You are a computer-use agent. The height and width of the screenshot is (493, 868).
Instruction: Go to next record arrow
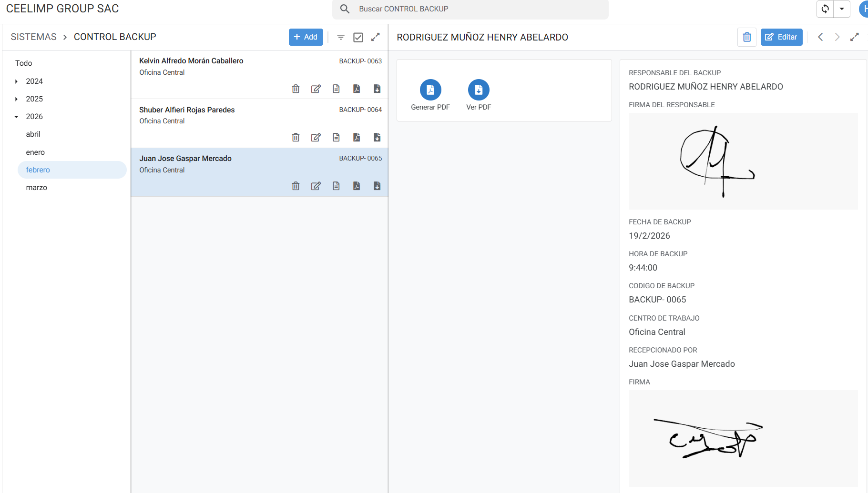click(x=837, y=37)
